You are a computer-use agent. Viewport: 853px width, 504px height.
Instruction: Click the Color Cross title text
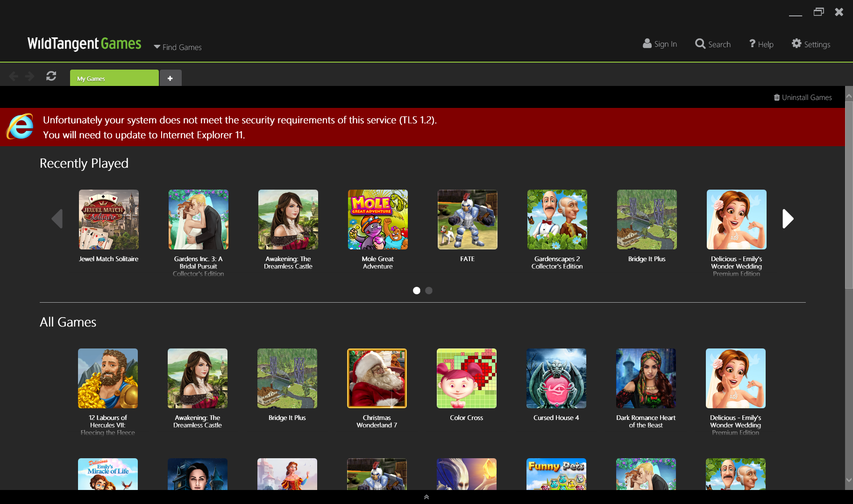pyautogui.click(x=467, y=418)
